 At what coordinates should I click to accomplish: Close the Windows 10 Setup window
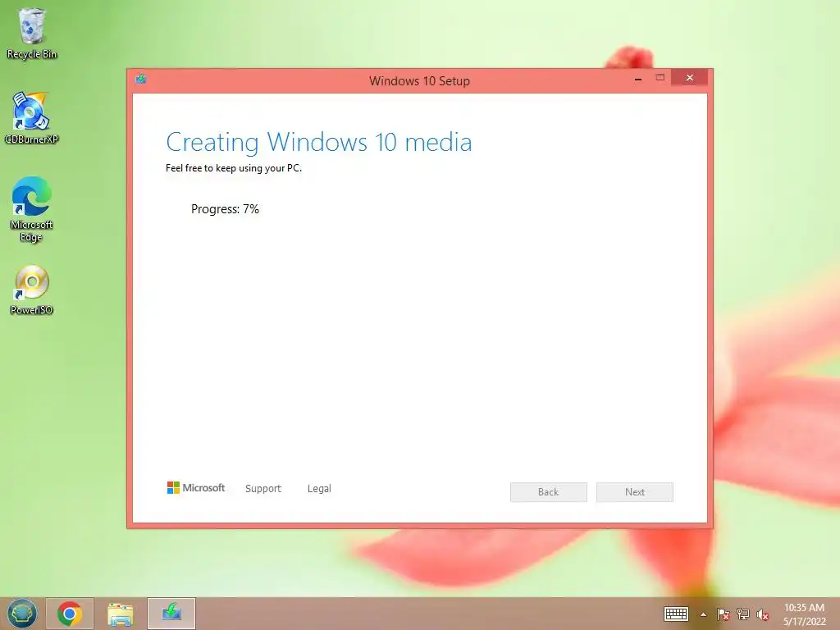click(689, 78)
